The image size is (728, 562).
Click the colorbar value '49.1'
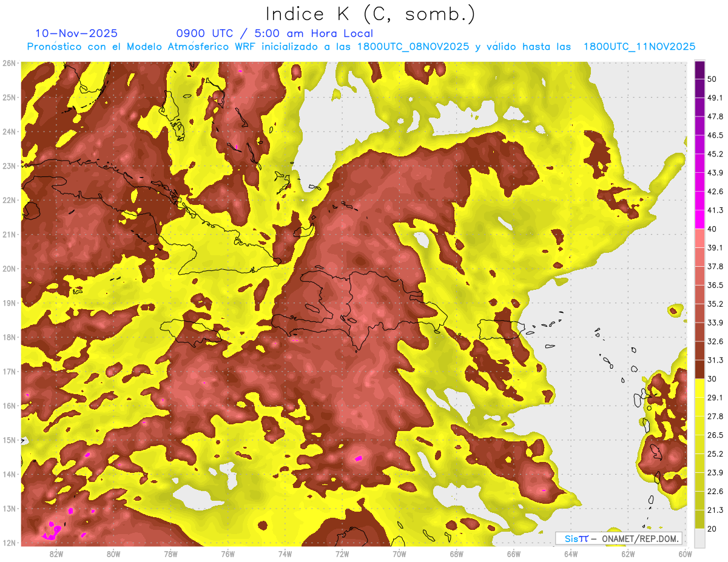pyautogui.click(x=715, y=97)
